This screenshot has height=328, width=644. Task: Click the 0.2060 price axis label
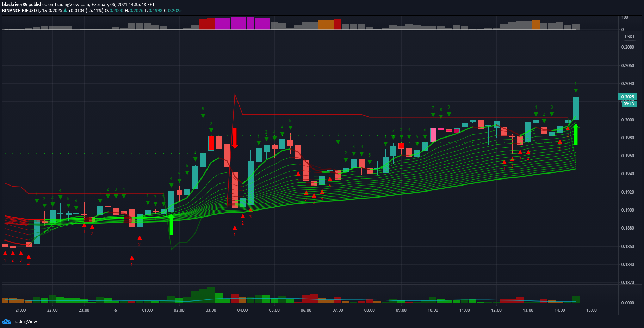[x=627, y=66]
